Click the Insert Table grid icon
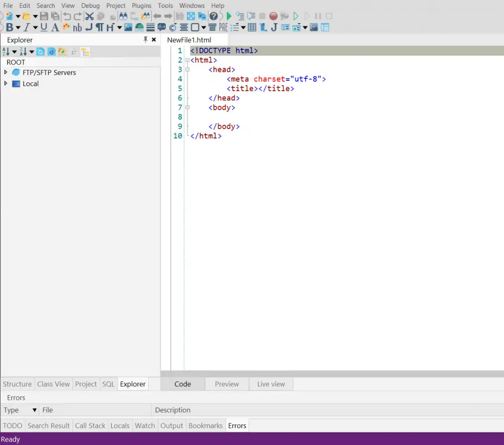Image resolution: width=504 pixels, height=445 pixels. [x=252, y=27]
